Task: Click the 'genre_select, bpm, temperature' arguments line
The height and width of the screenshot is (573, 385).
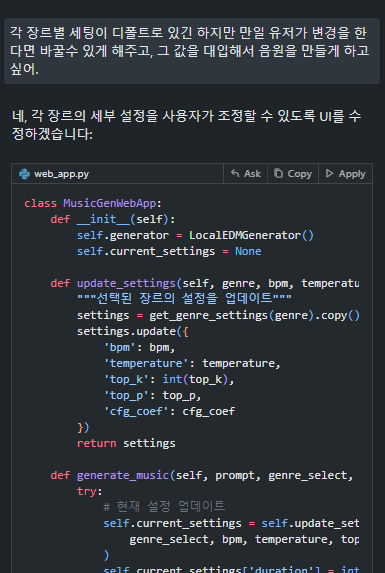Action: pyautogui.click(x=244, y=539)
